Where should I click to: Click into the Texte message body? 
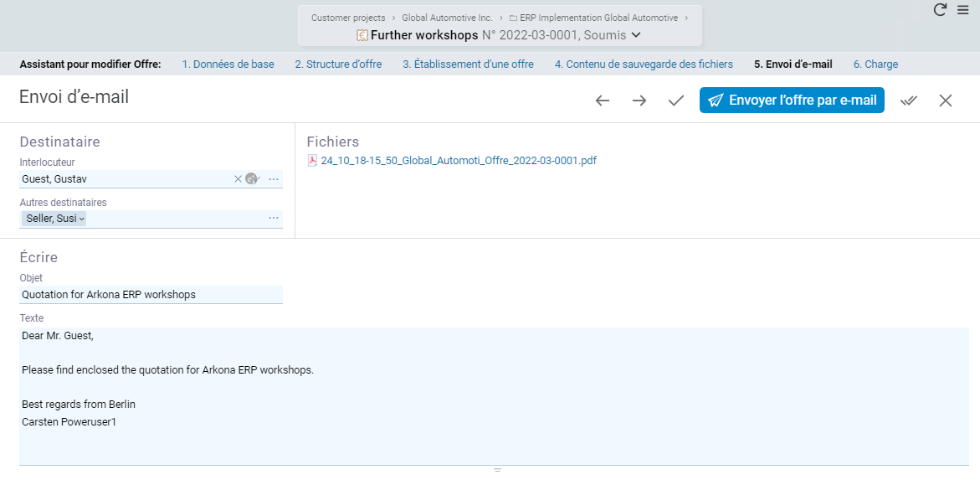(494, 396)
